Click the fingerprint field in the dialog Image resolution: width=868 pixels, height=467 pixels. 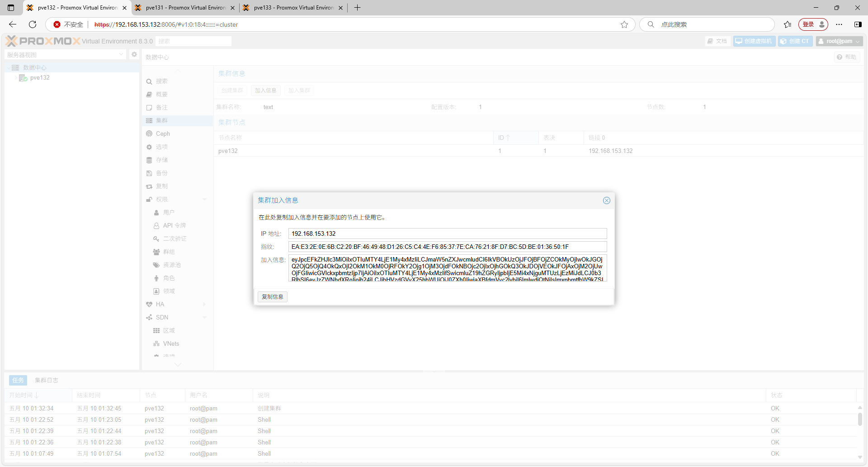click(448, 247)
